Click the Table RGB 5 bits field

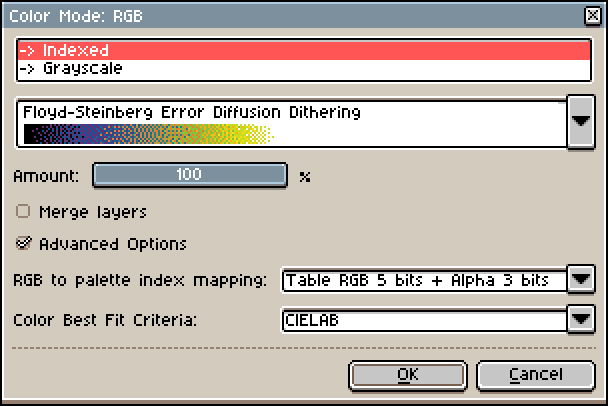[424, 280]
